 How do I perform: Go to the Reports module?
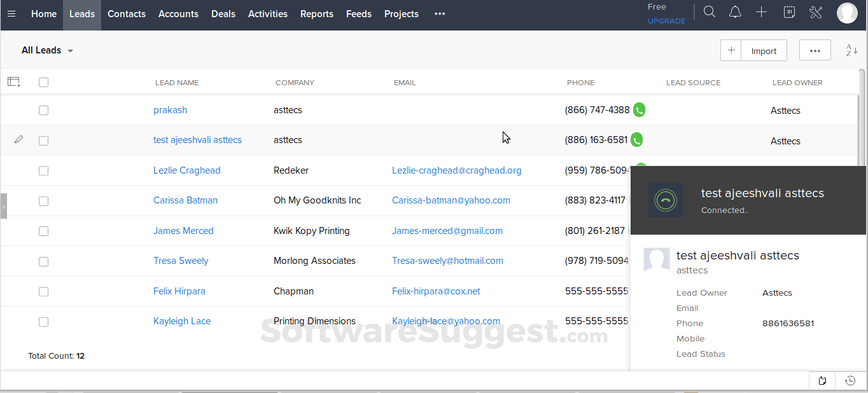316,13
